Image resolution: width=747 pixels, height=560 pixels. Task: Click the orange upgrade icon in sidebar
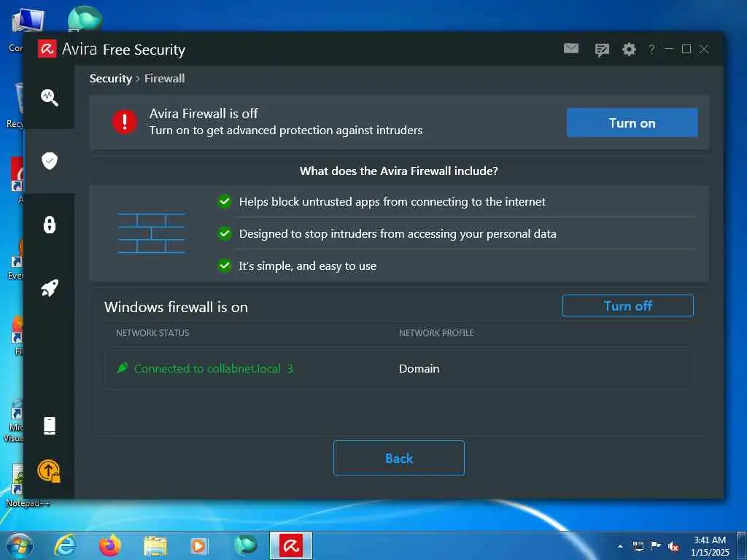click(49, 471)
